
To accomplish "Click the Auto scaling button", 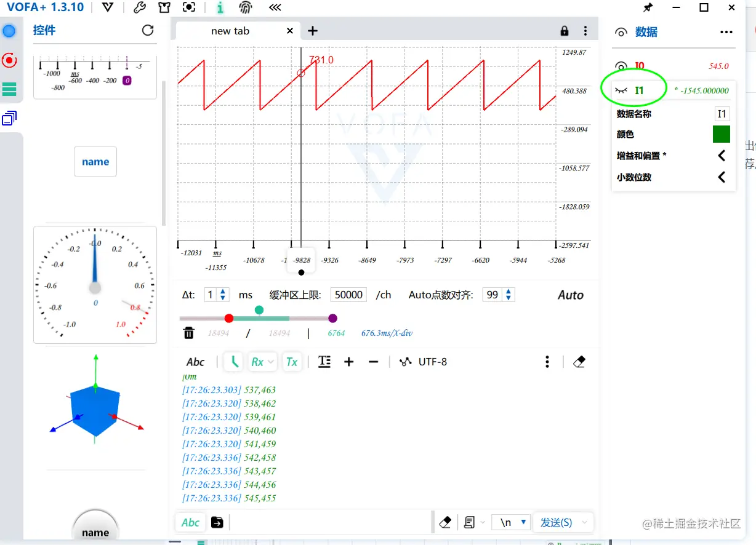I will 570,295.
